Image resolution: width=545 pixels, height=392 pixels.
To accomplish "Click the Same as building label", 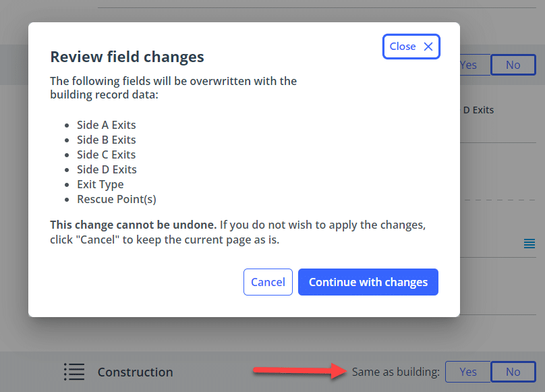I will 395,372.
